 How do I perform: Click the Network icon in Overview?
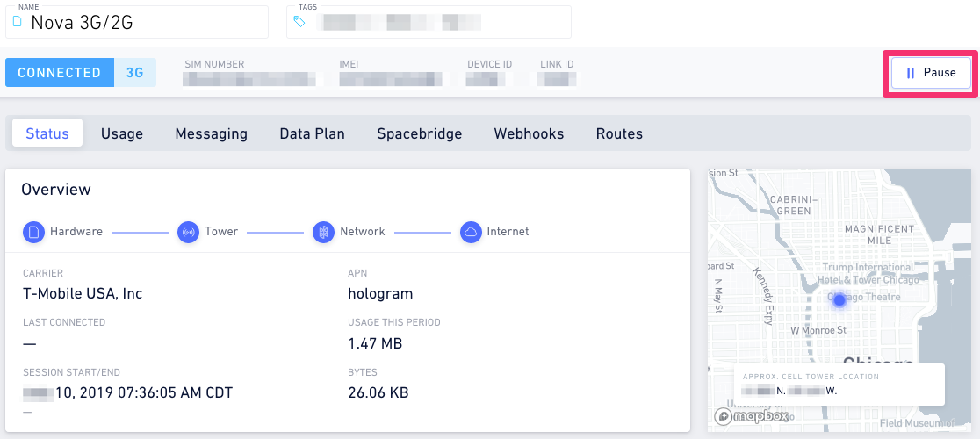(x=323, y=232)
